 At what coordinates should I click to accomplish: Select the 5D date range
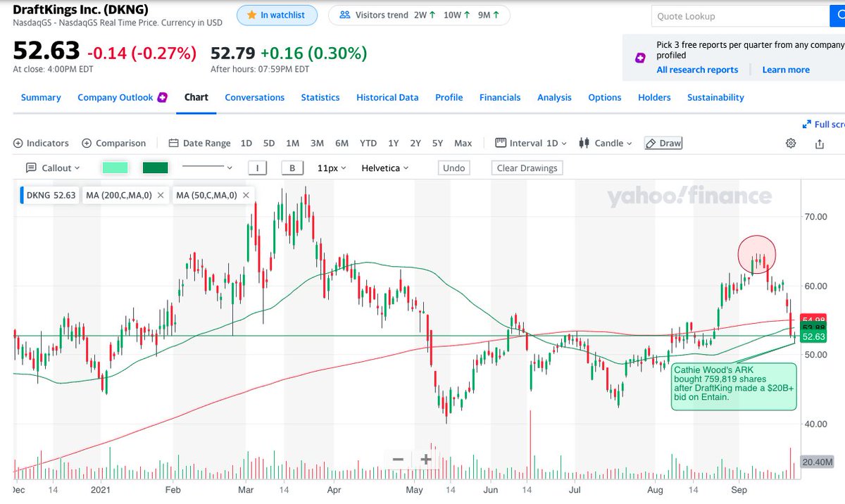269,143
